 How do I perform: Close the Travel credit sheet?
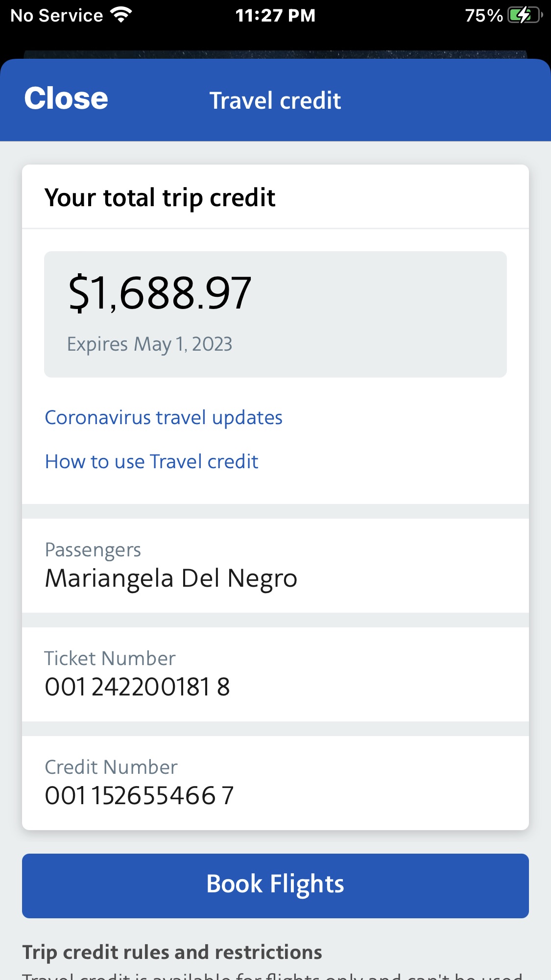66,98
